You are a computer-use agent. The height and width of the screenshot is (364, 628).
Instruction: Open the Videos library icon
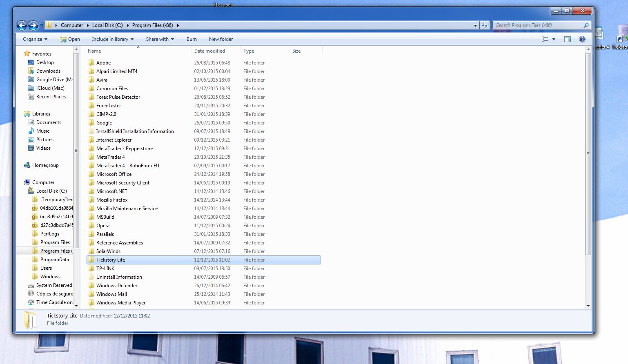pyautogui.click(x=31, y=148)
